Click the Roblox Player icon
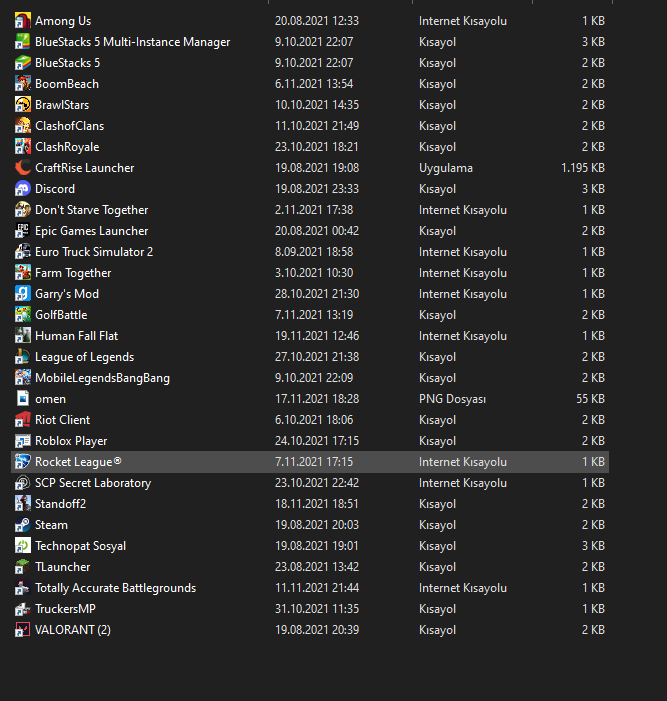Screen dimensions: 667x701 coord(23,441)
